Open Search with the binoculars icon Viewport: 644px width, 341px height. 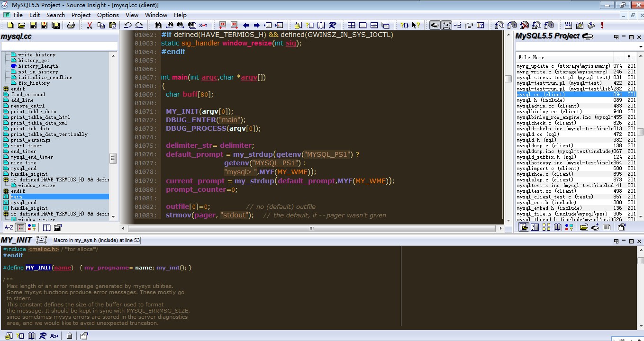158,25
